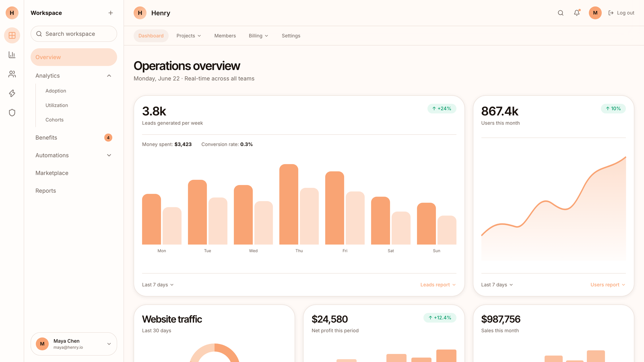Open Adoption under Analytics

click(x=56, y=91)
